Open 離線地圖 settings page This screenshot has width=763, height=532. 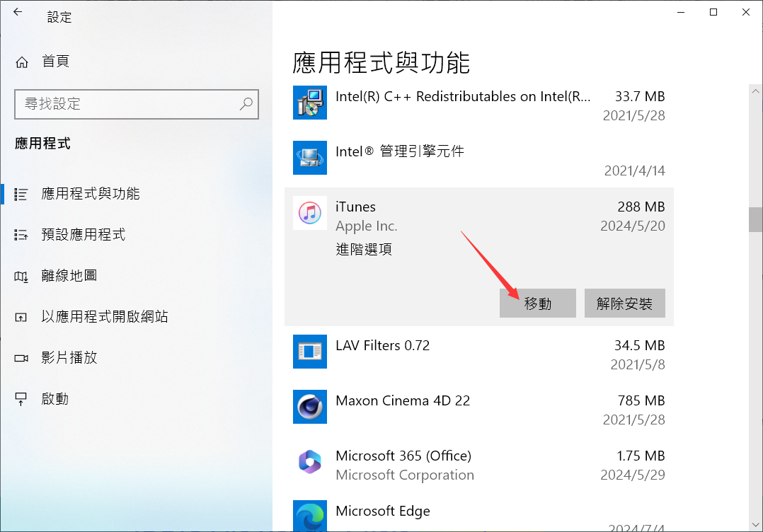136,276
